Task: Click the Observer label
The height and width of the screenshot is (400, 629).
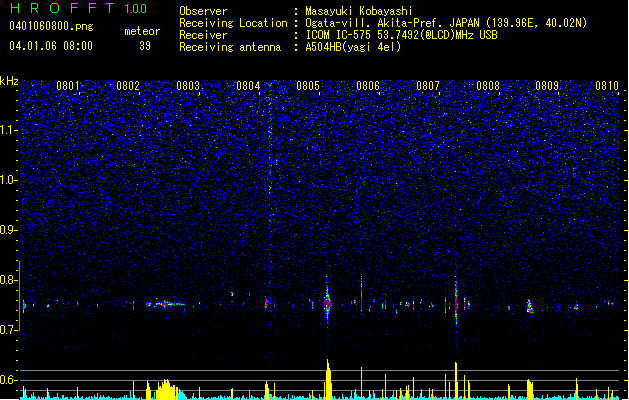Action: [203, 11]
